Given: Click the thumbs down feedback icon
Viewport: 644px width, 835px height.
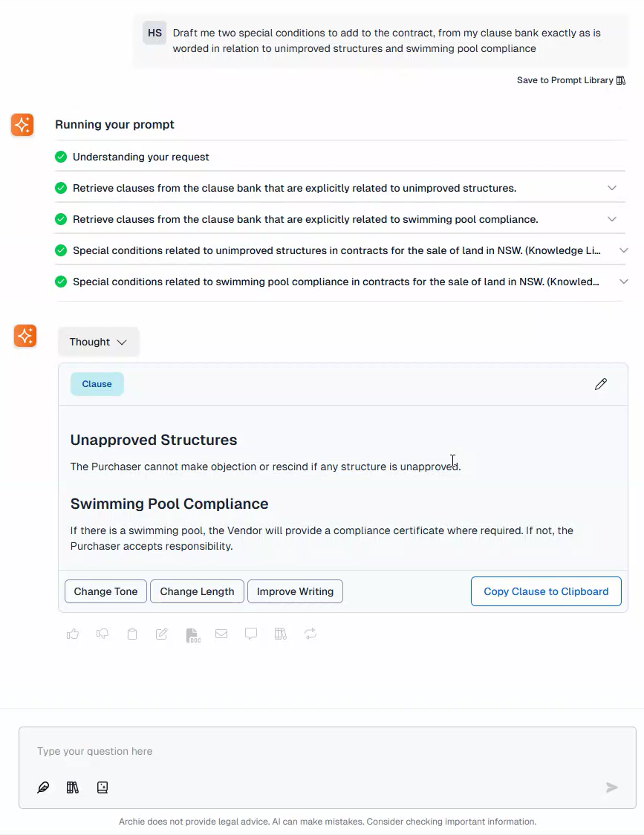Looking at the screenshot, I should pos(103,634).
